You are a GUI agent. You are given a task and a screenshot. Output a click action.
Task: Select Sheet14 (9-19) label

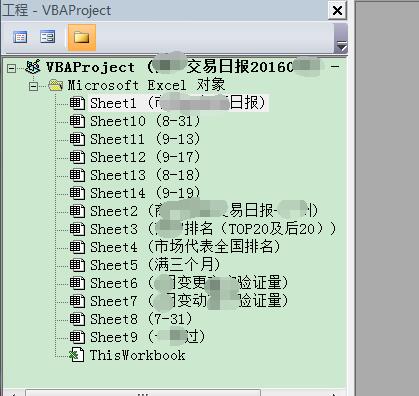pyautogui.click(x=145, y=193)
